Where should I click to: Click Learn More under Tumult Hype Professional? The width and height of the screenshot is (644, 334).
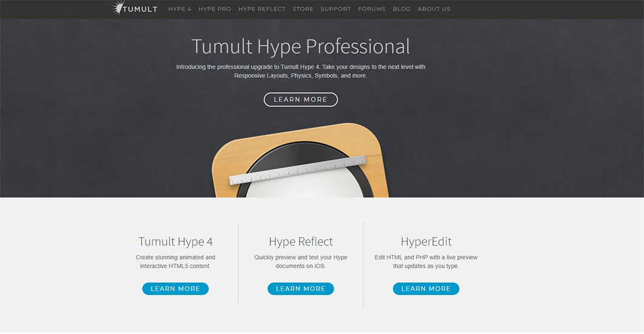click(x=300, y=100)
